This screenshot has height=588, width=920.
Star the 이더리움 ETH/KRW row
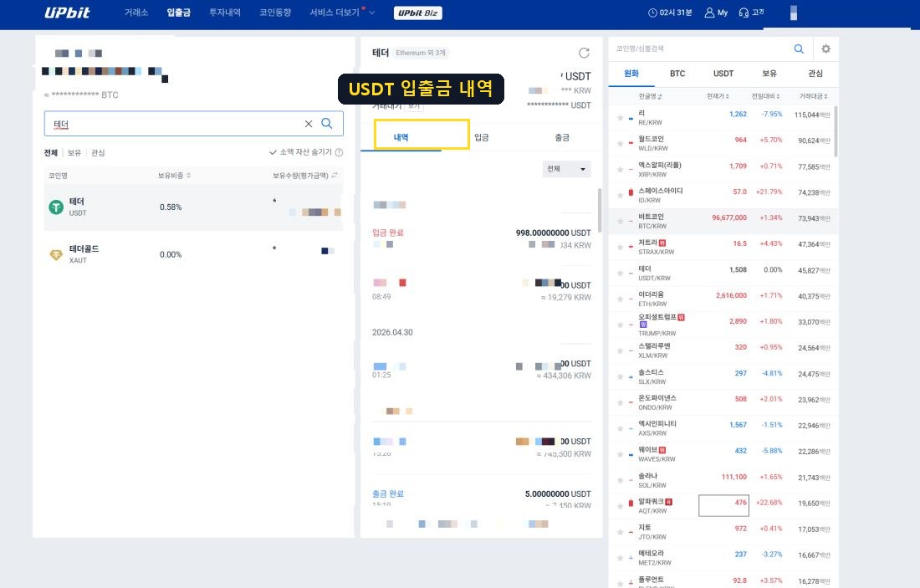[620, 299]
